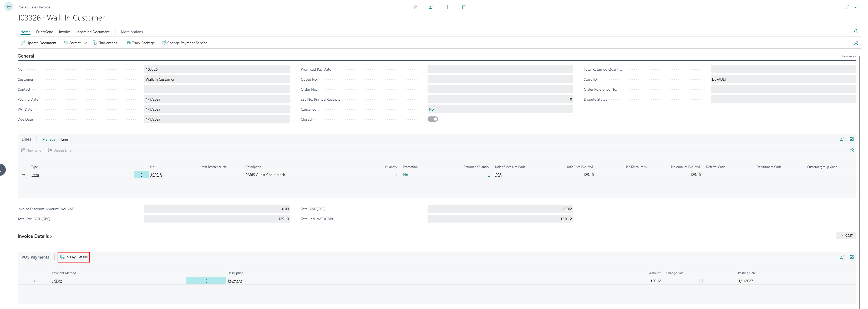The width and height of the screenshot is (868, 309).
Task: Open page in new window icon
Action: [x=846, y=7]
